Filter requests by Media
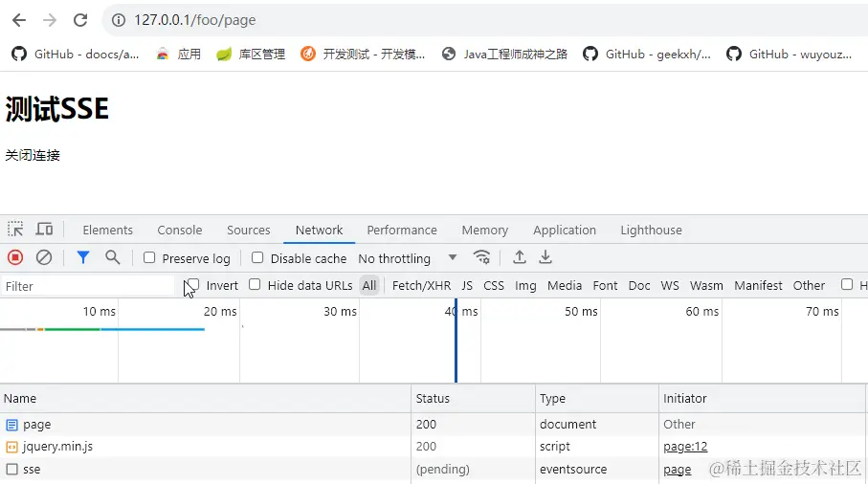Image resolution: width=868 pixels, height=484 pixels. click(x=565, y=285)
